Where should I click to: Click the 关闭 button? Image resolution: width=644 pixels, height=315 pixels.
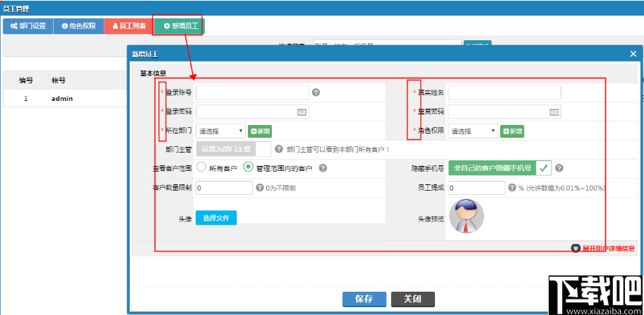click(x=413, y=299)
